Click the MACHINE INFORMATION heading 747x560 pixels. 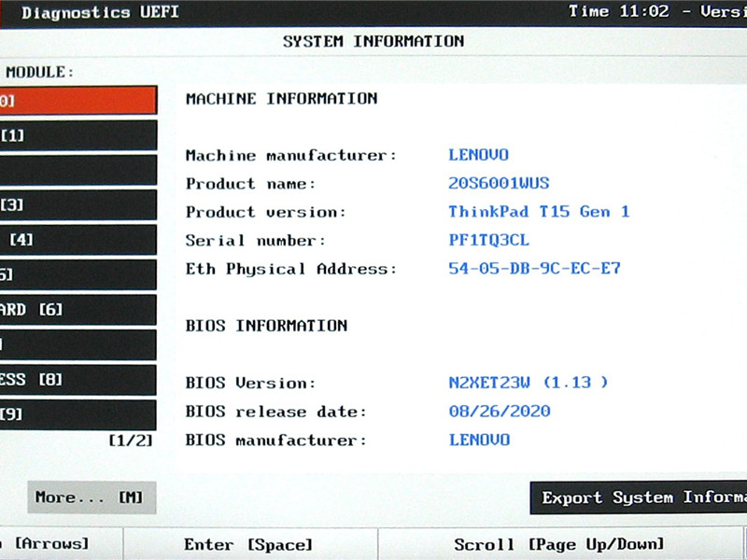coord(282,99)
